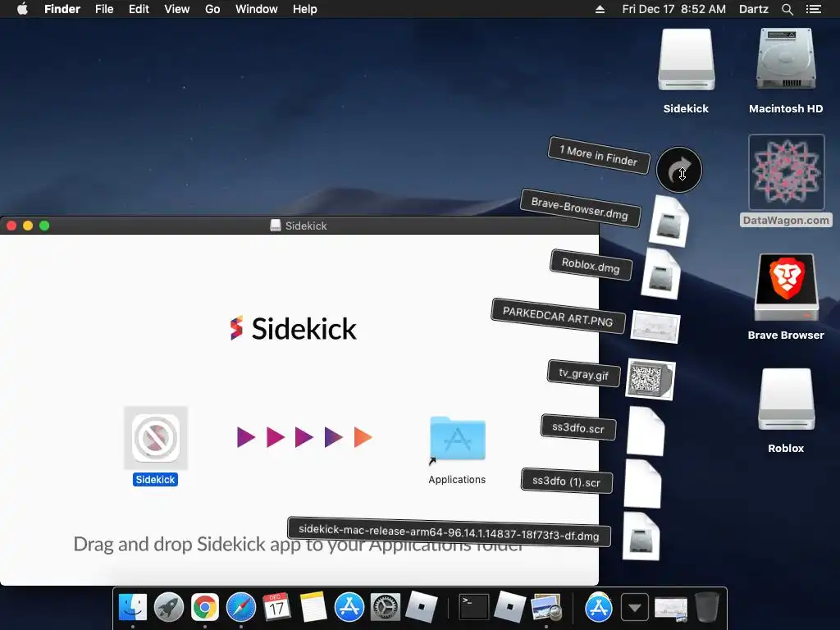840x630 pixels.
Task: Open the Sidekick disk on desktop
Action: (x=687, y=59)
